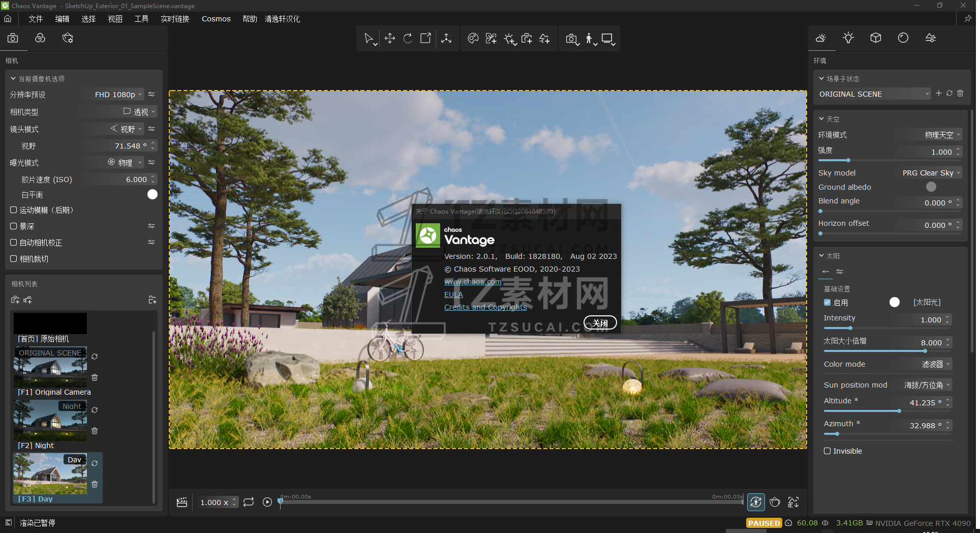Select the walk navigation mode icon
This screenshot has width=980, height=533.
(590, 39)
